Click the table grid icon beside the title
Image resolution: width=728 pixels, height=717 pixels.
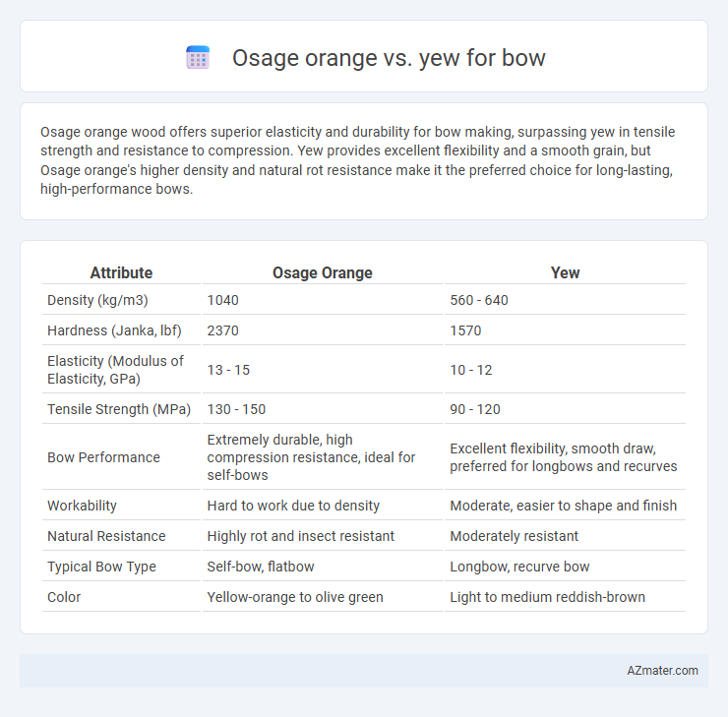point(198,58)
